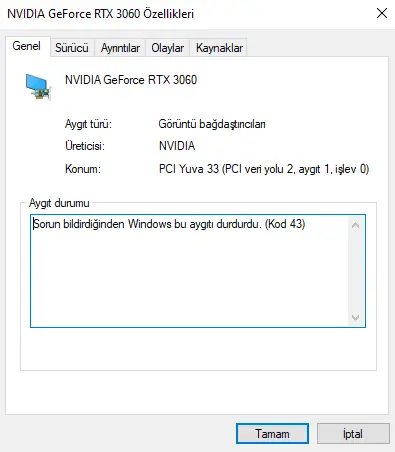
Task: Click the Aygıt türü label
Action: point(88,124)
